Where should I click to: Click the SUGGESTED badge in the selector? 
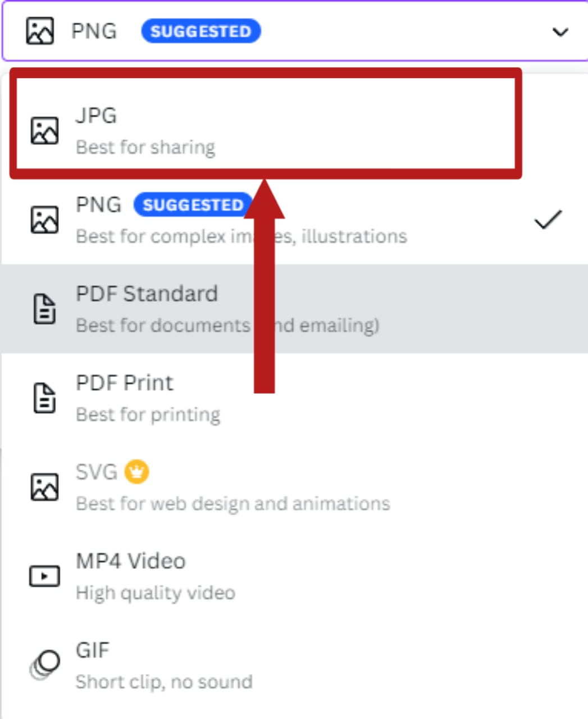[x=200, y=31]
